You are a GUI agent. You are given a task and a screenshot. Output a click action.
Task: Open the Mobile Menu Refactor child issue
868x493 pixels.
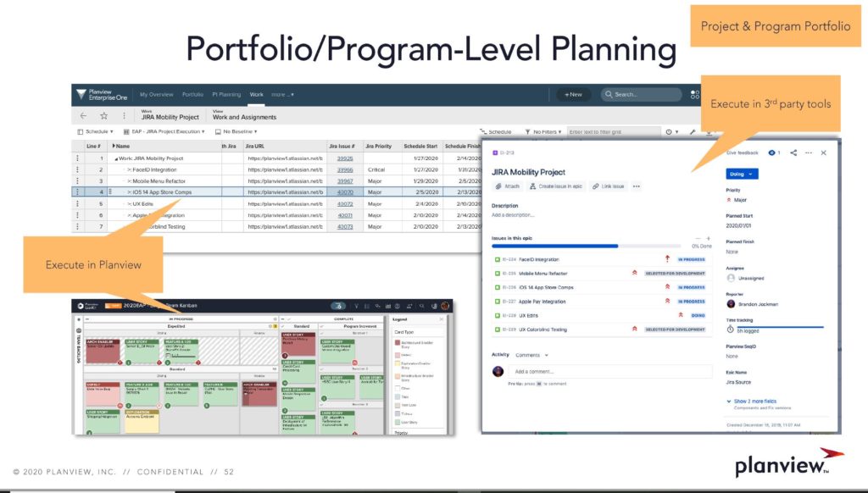(603, 274)
